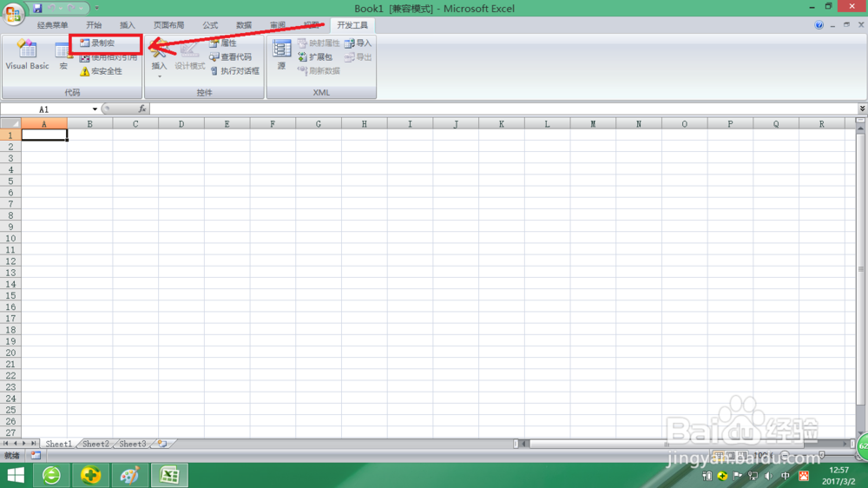Select the 开发工具 tab

[352, 25]
